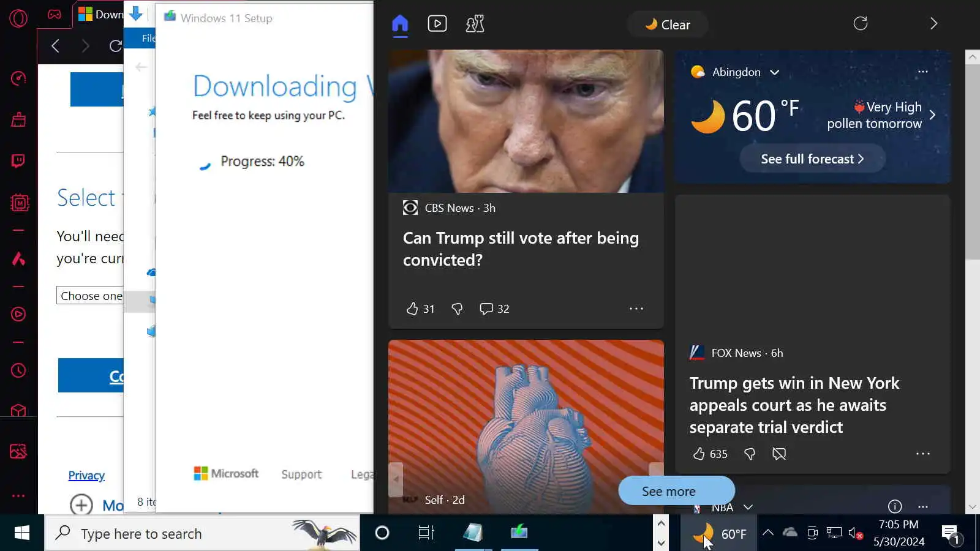The height and width of the screenshot is (551, 980).
Task: Open the Opera GX main menu logo
Action: 18,18
